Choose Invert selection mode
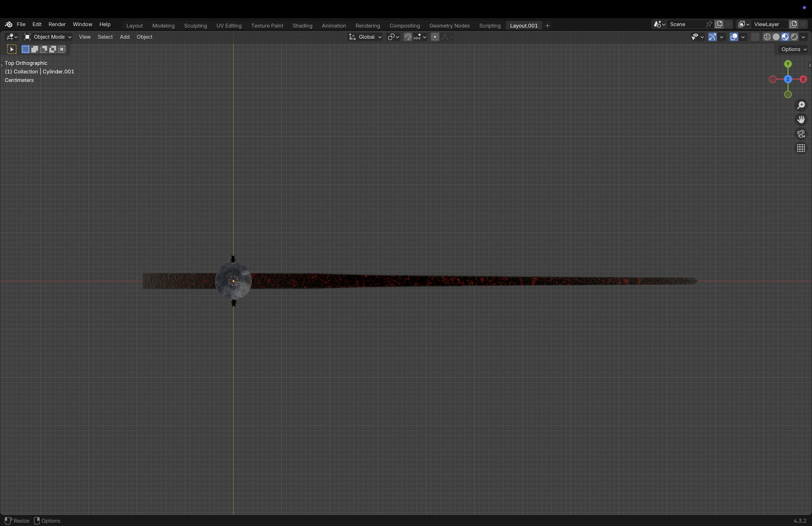 pos(52,49)
